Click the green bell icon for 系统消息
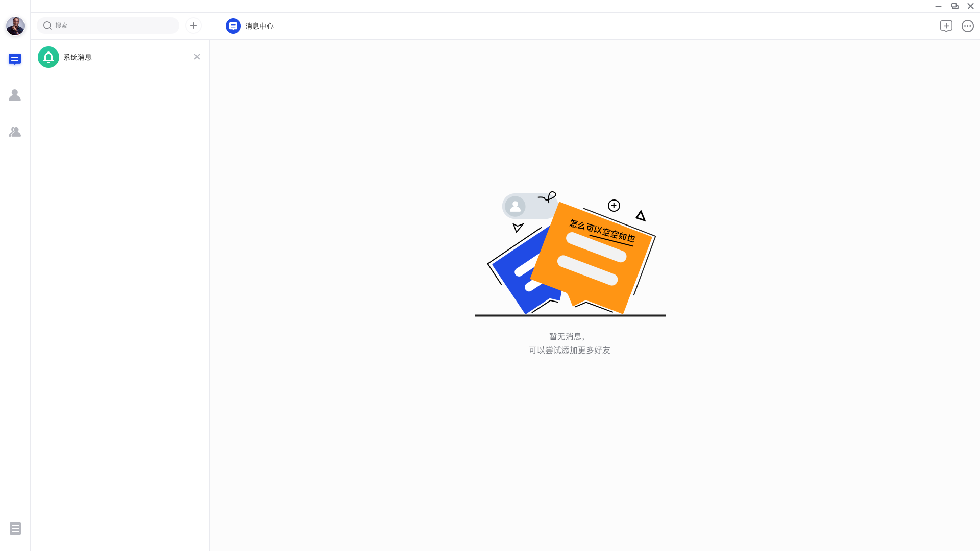Image resolution: width=980 pixels, height=551 pixels. click(48, 57)
